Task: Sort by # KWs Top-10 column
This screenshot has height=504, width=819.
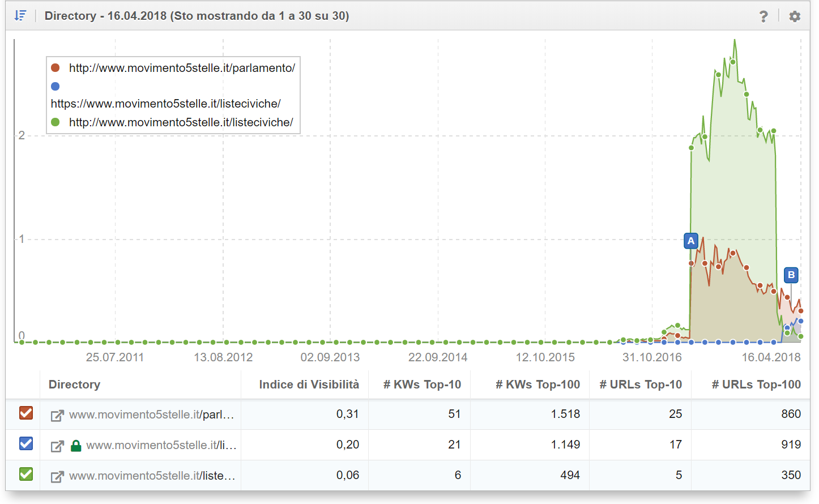Action: [x=422, y=385]
